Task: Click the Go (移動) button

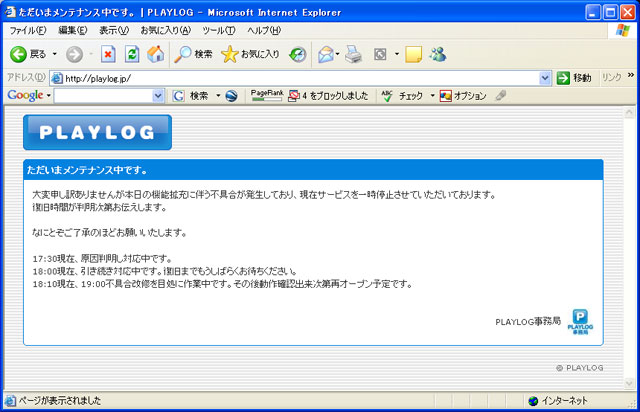Action: (574, 78)
